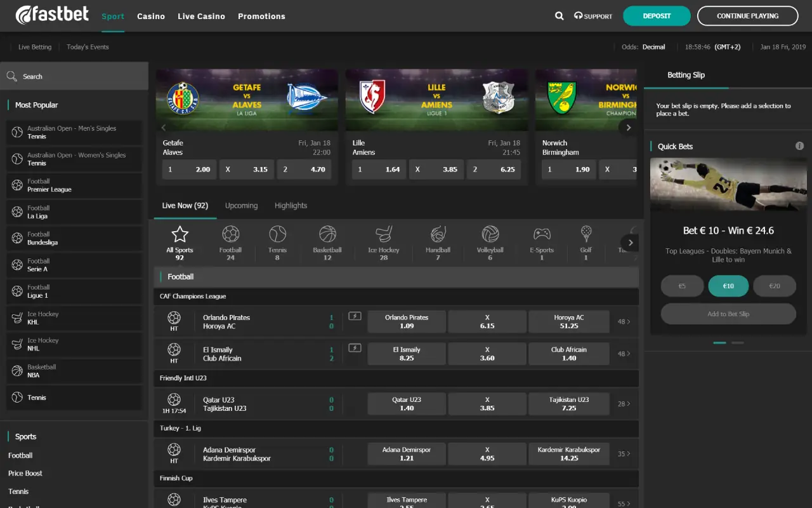Viewport: 812px width, 508px height.
Task: Show next featured match in carousel
Action: pos(628,128)
